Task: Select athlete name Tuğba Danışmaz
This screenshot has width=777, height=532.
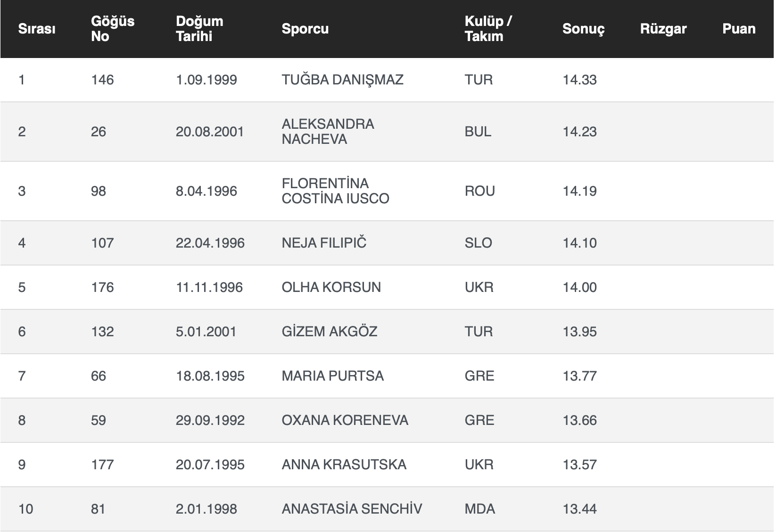Action: tap(342, 80)
